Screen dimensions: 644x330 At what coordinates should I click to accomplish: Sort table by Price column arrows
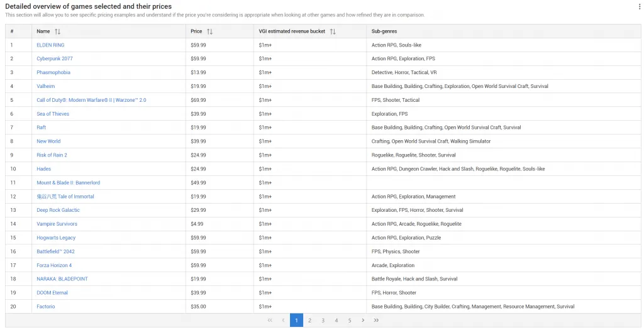coord(209,31)
